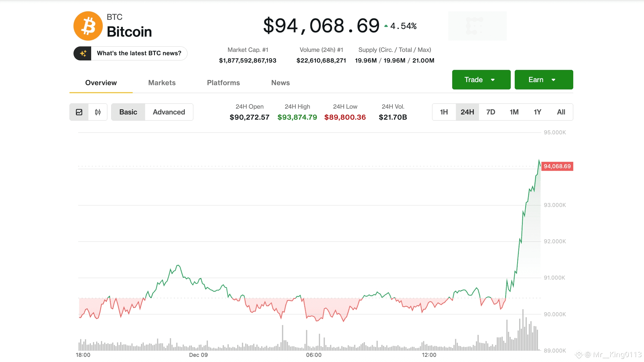Image resolution: width=644 pixels, height=362 pixels.
Task: Open the Markets tab
Action: (162, 83)
